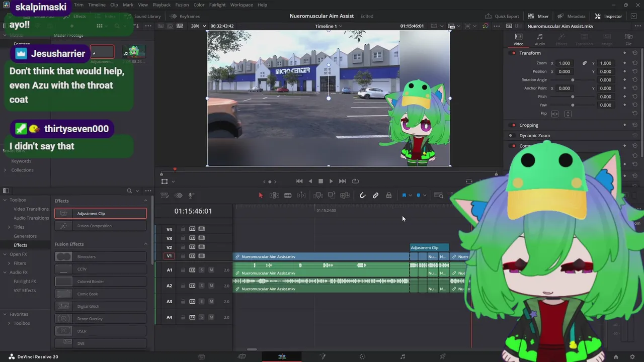Open the Keyframes panel
644x362 pixels.
[x=185, y=16]
